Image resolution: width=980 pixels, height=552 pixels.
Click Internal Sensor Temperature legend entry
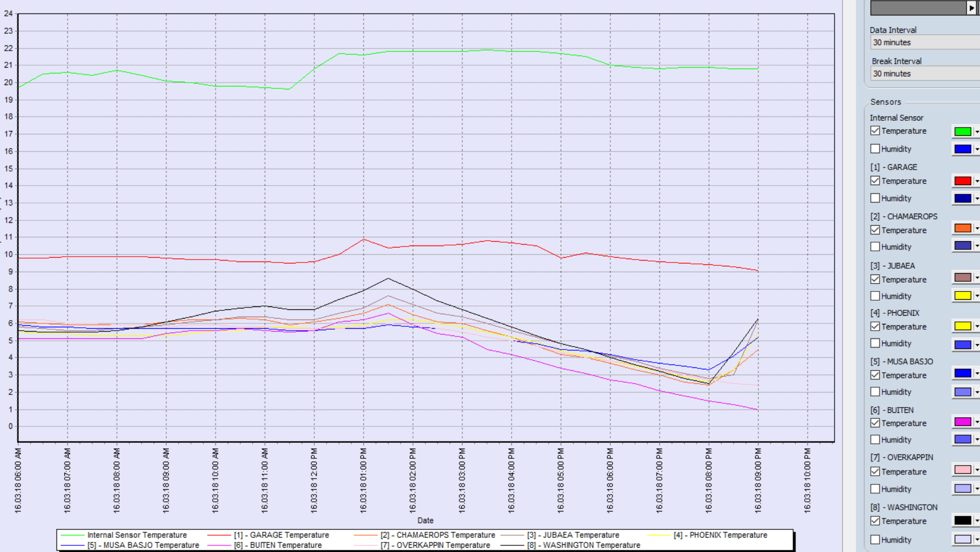pos(136,535)
